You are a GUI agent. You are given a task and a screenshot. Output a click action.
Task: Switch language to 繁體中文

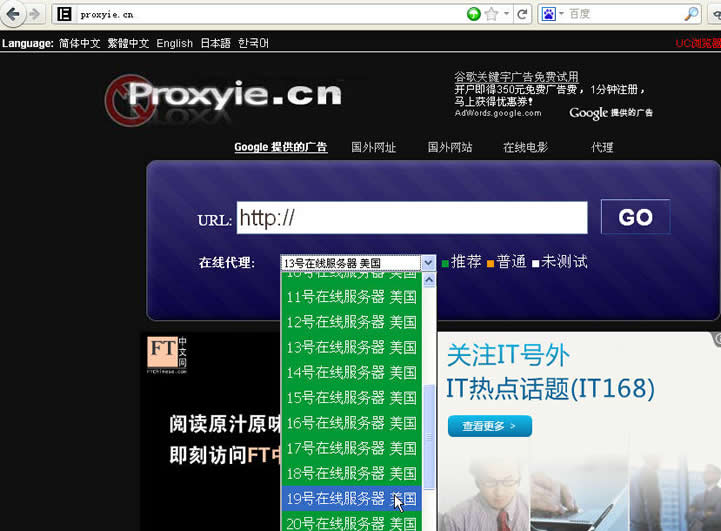(128, 43)
